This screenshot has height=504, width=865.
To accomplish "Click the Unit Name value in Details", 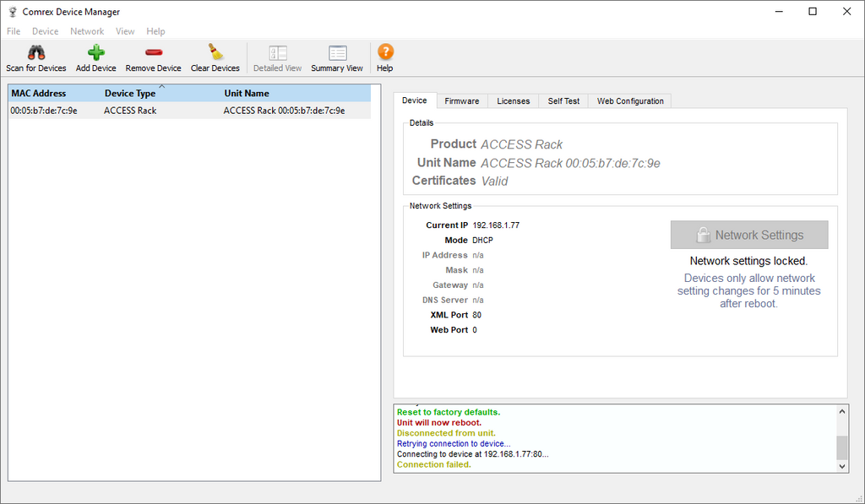I will click(570, 163).
